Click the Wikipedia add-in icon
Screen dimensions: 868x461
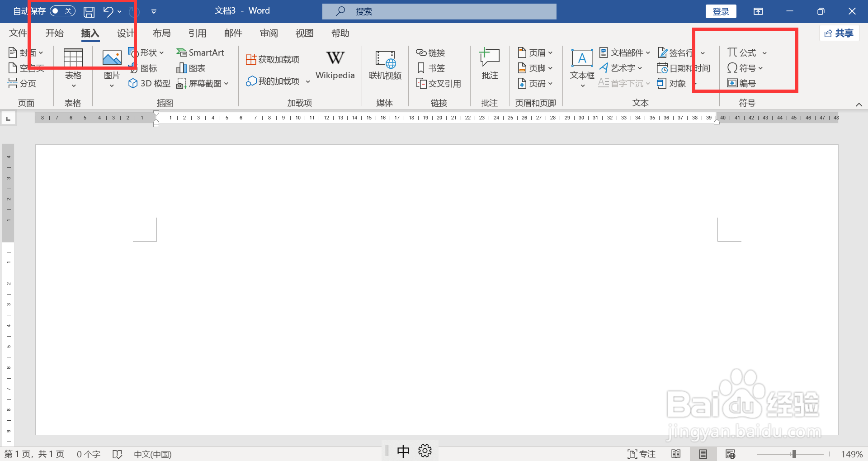335,58
